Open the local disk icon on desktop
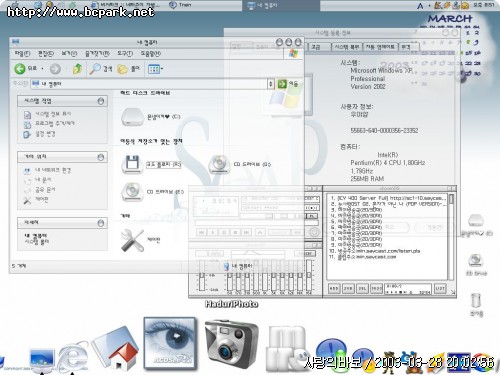Image resolution: width=500 pixels, height=375 pixels. click(x=476, y=220)
